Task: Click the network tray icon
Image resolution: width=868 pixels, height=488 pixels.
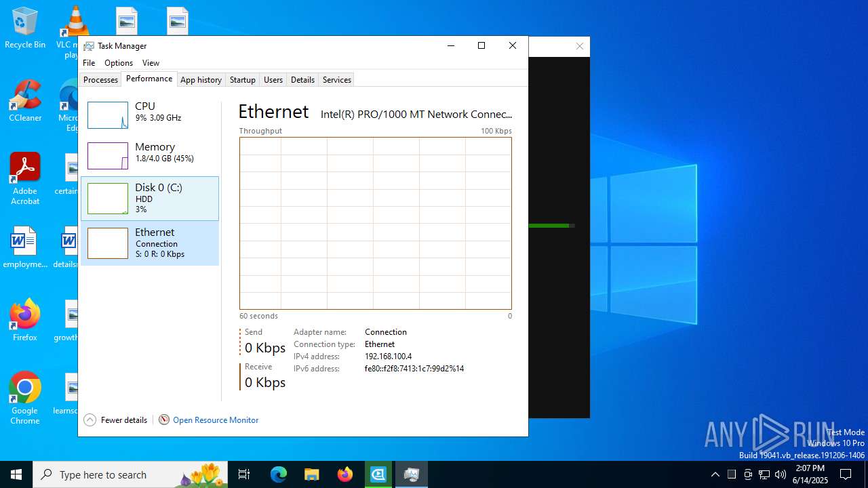Action: click(764, 474)
